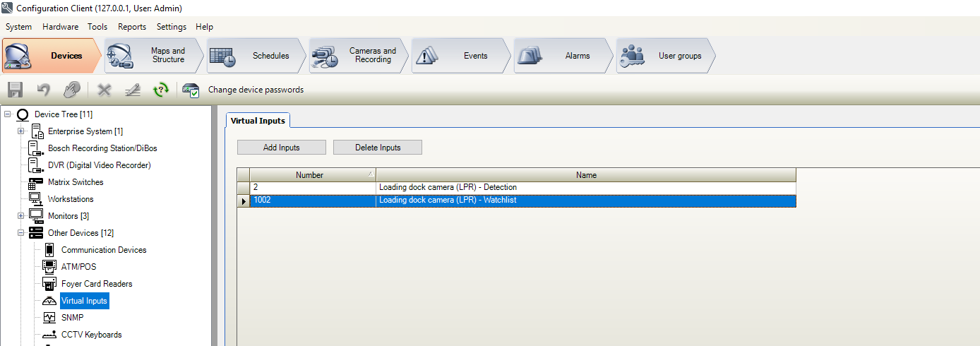Collapse the Device Tree root node

click(7, 114)
